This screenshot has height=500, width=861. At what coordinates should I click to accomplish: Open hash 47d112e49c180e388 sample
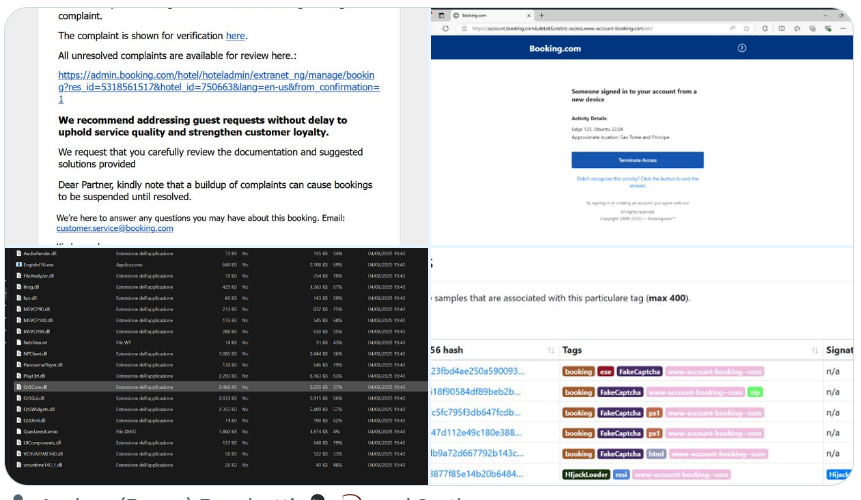pyautogui.click(x=476, y=432)
